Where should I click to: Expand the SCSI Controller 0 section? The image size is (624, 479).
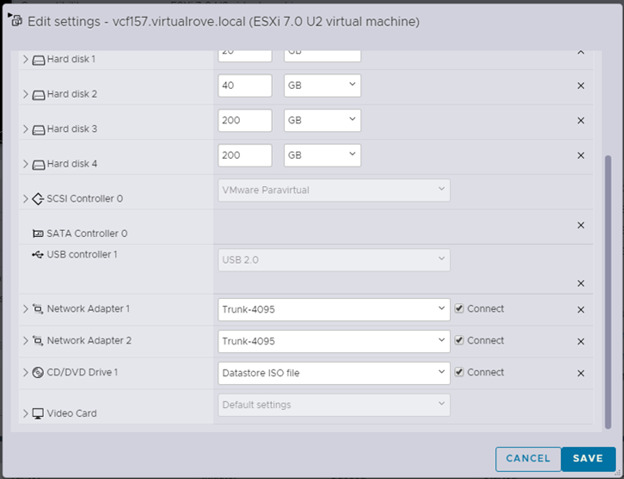(26, 199)
